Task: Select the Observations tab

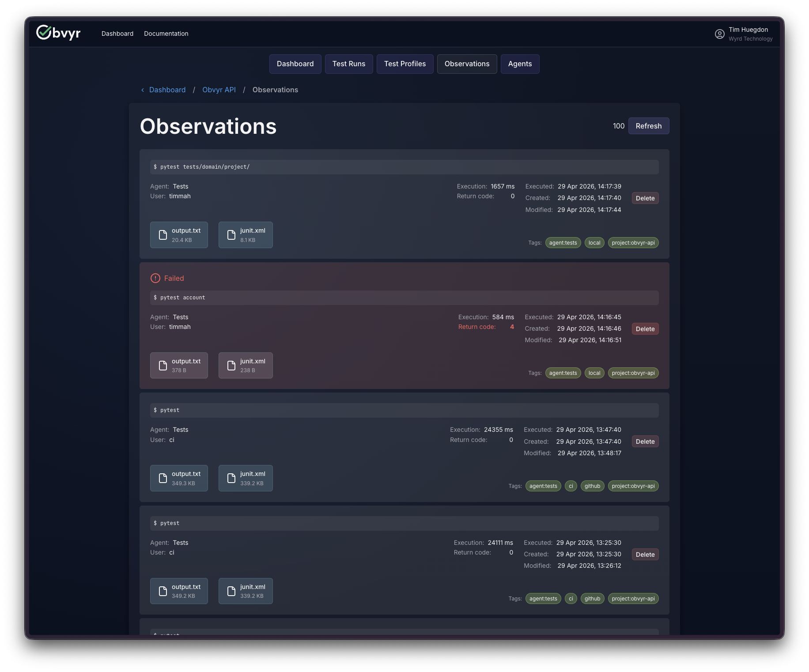Action: [x=467, y=64]
